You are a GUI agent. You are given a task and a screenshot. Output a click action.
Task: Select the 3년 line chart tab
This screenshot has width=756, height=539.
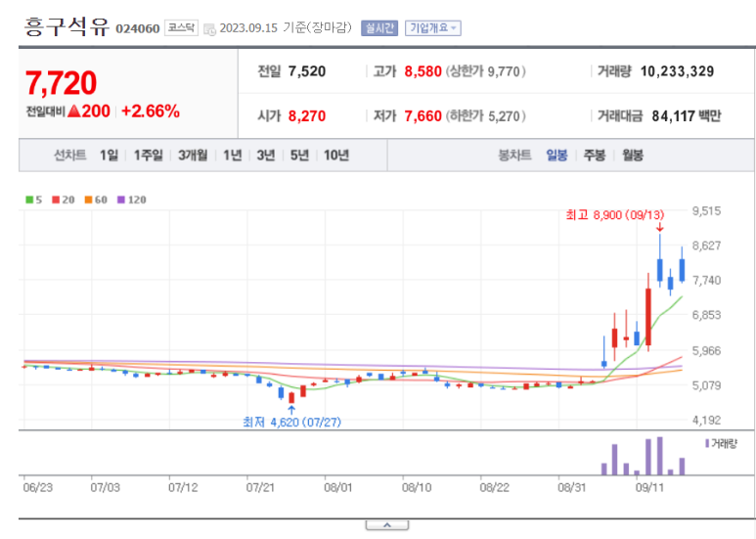click(266, 156)
